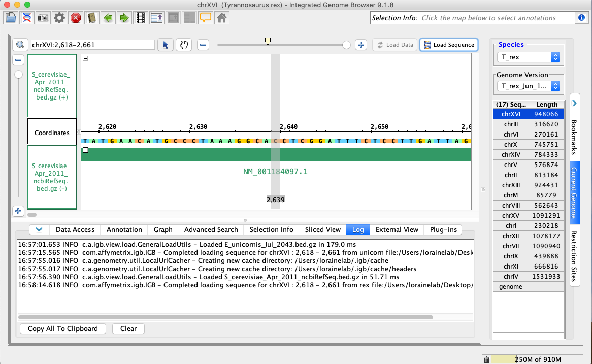Image resolution: width=592 pixels, height=364 pixels.
Task: Click the vertical zoom slider knob
Action: (18, 75)
